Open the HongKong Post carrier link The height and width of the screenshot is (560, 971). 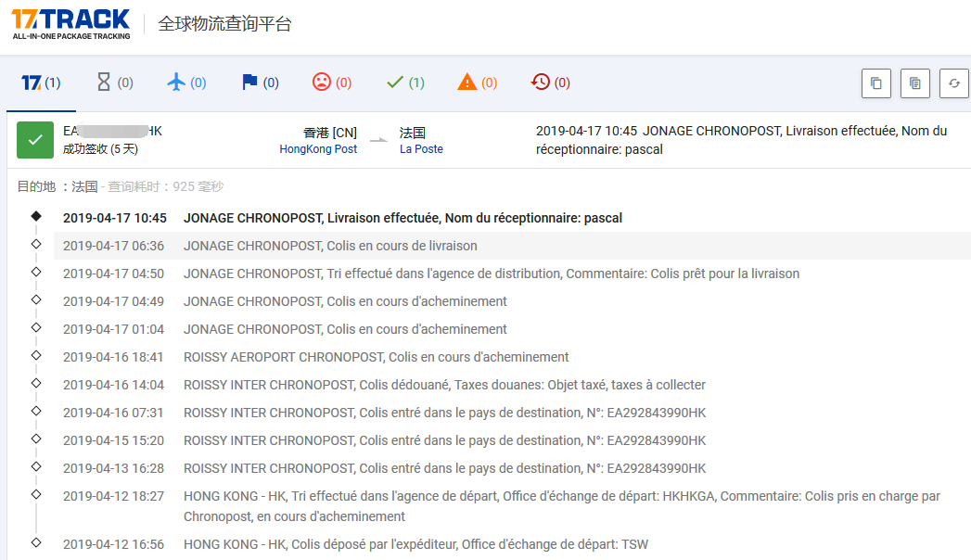click(318, 149)
